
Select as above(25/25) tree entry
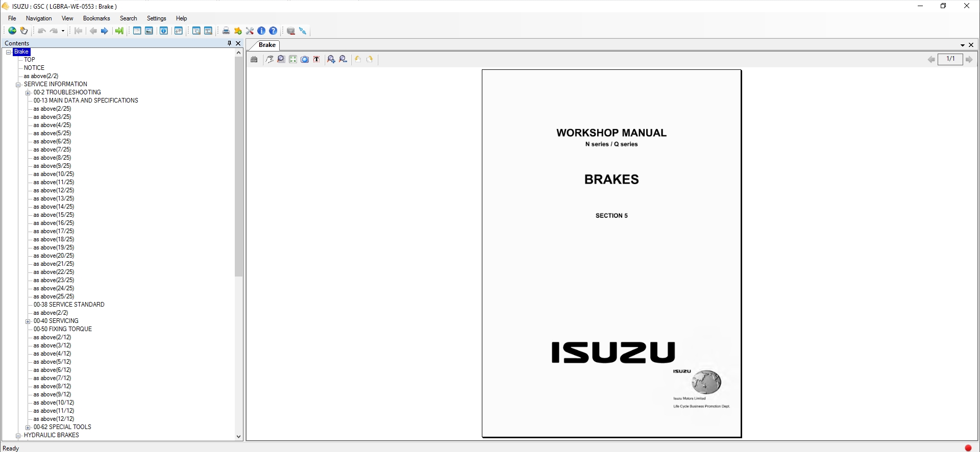[x=54, y=296]
